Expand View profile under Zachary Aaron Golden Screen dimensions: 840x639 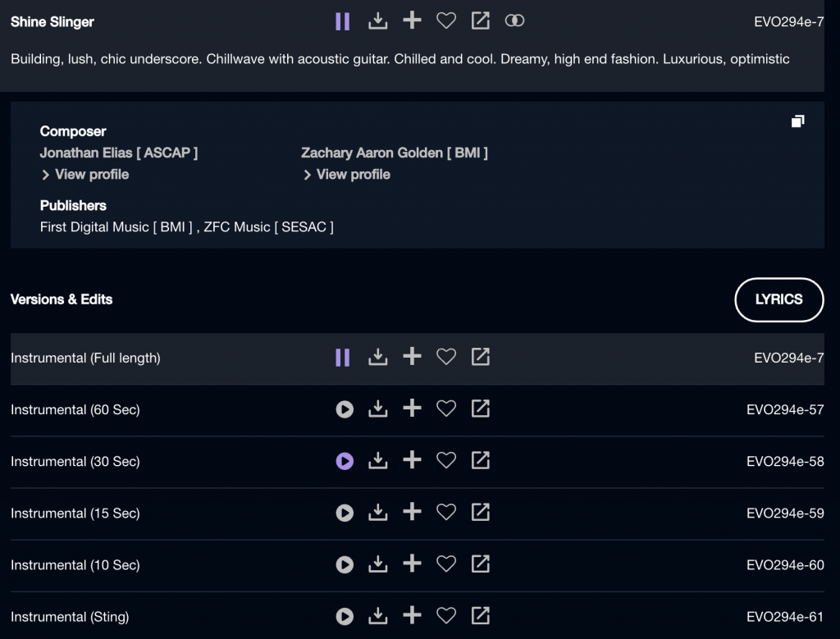click(346, 175)
